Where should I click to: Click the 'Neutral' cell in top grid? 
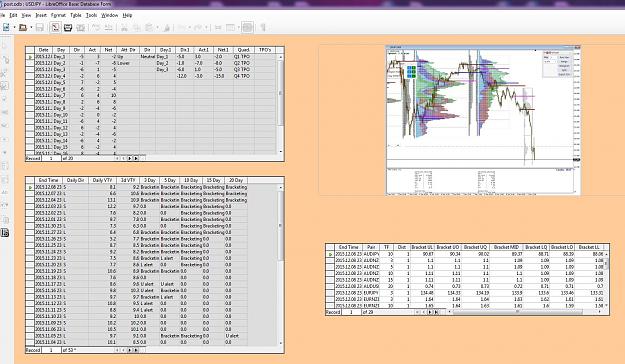coord(147,57)
